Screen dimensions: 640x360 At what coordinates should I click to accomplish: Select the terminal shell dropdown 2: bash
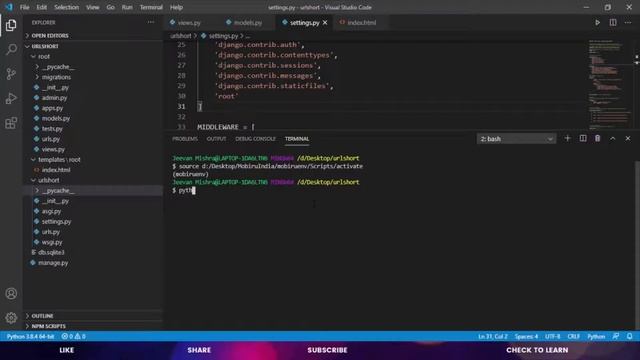[x=516, y=139]
